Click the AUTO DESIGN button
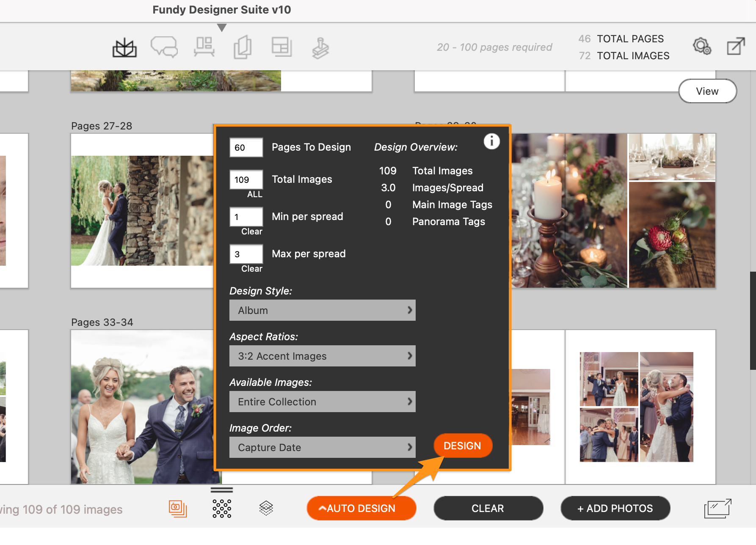This screenshot has width=756, height=545. click(361, 508)
